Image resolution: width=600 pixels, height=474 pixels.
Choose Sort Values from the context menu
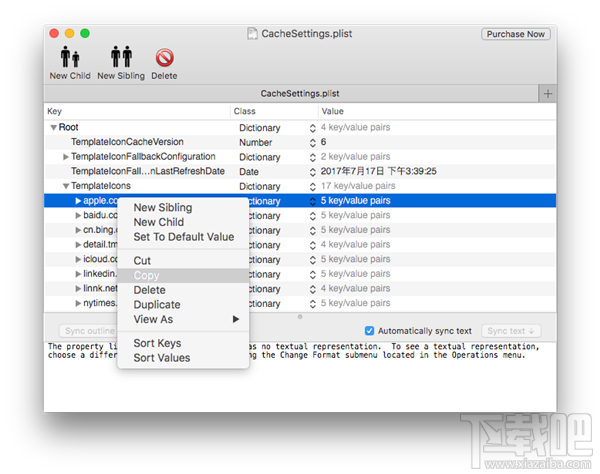(x=183, y=358)
